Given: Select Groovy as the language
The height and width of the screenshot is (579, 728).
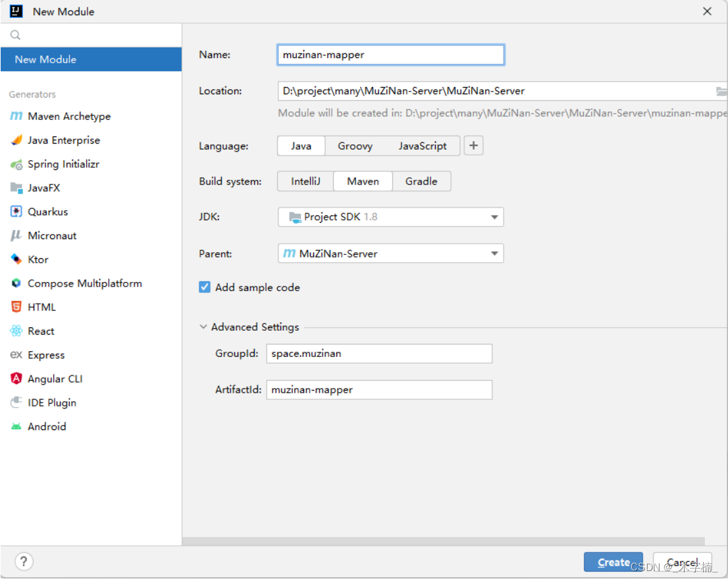Looking at the screenshot, I should 355,146.
